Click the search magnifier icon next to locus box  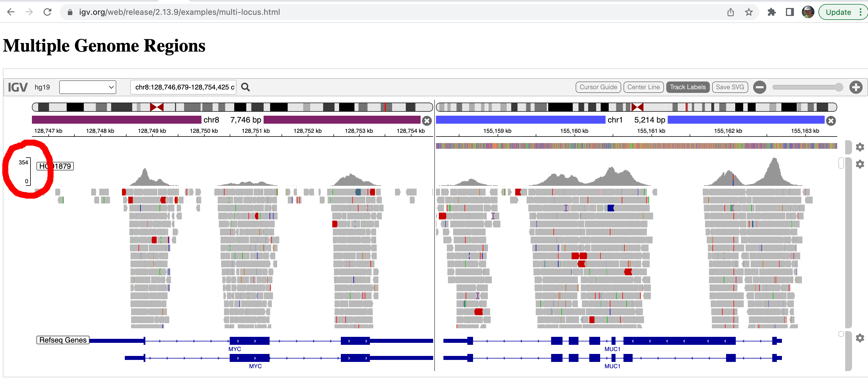click(246, 87)
